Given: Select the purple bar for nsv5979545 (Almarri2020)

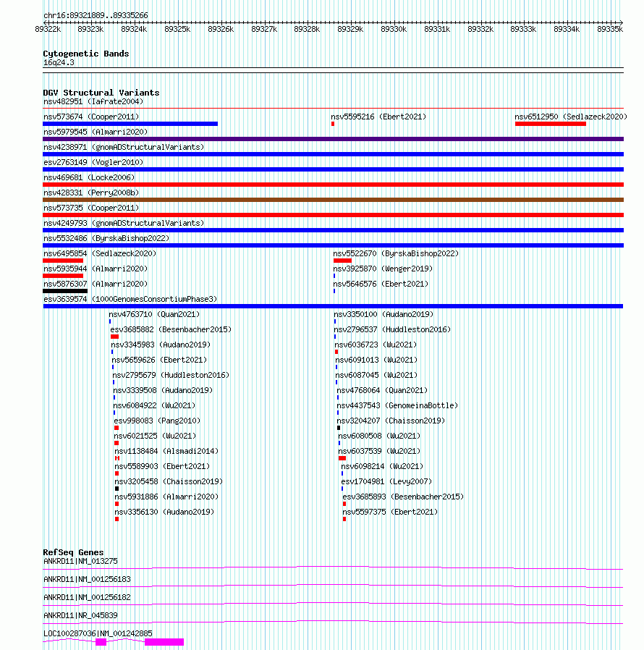Looking at the screenshot, I should (333, 139).
